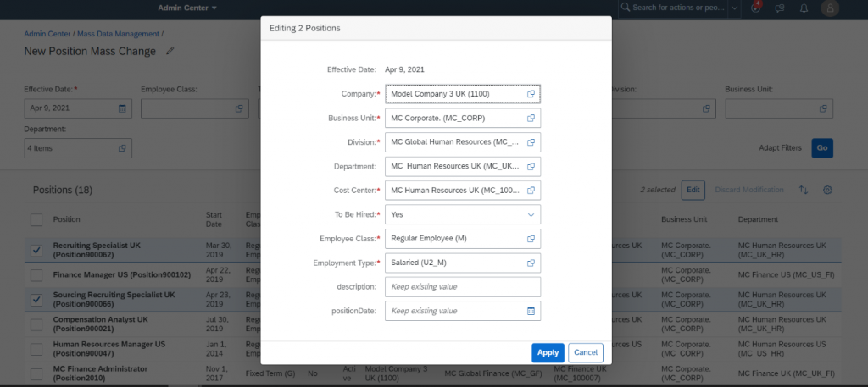
Task: Click Adapt Filters
Action: [x=780, y=148]
